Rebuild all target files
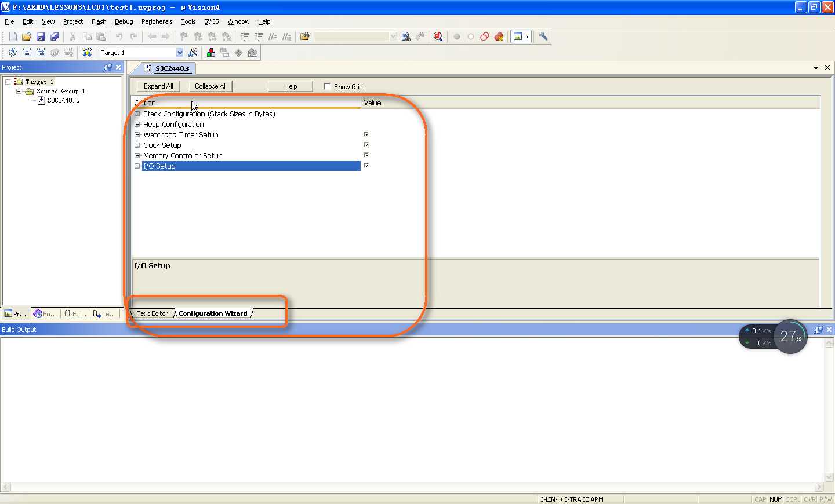Viewport: 835px width, 504px height. pos(41,53)
